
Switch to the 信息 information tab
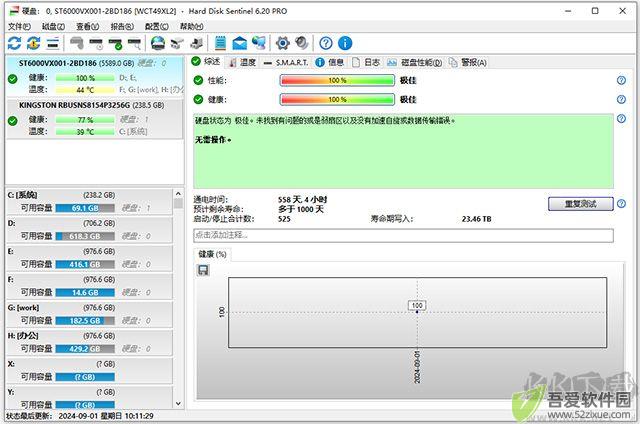pos(330,62)
